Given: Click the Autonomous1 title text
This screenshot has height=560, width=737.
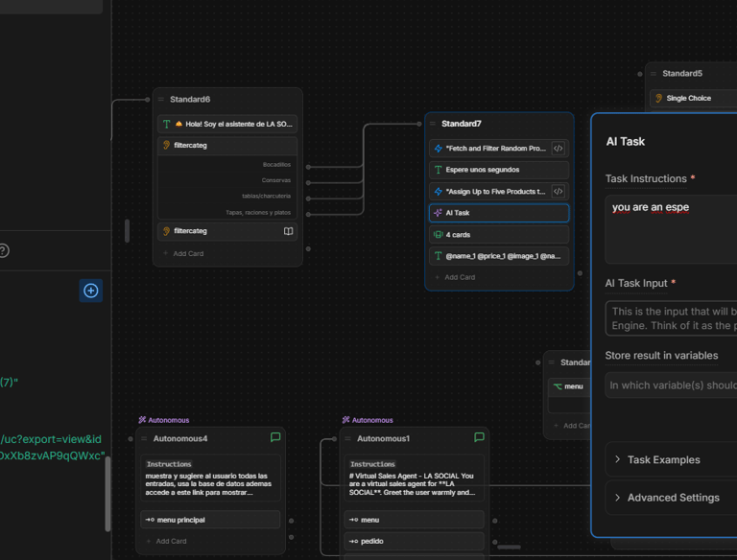Looking at the screenshot, I should [x=383, y=438].
